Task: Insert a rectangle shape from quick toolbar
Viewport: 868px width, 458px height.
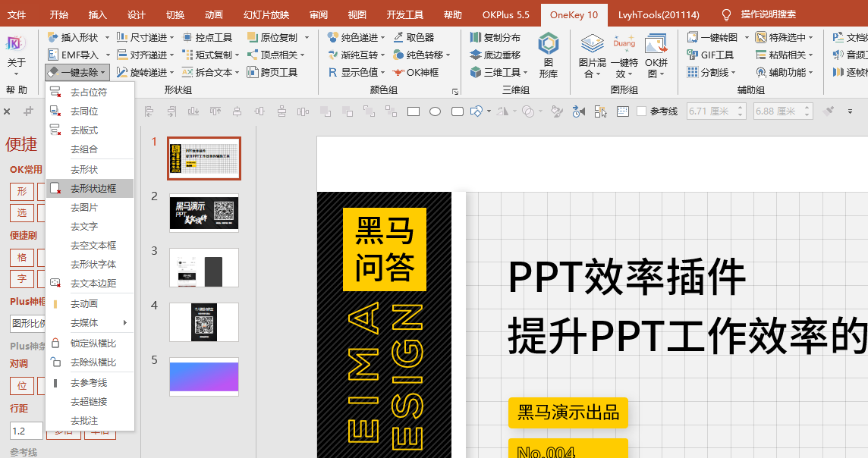Action: pyautogui.click(x=414, y=111)
